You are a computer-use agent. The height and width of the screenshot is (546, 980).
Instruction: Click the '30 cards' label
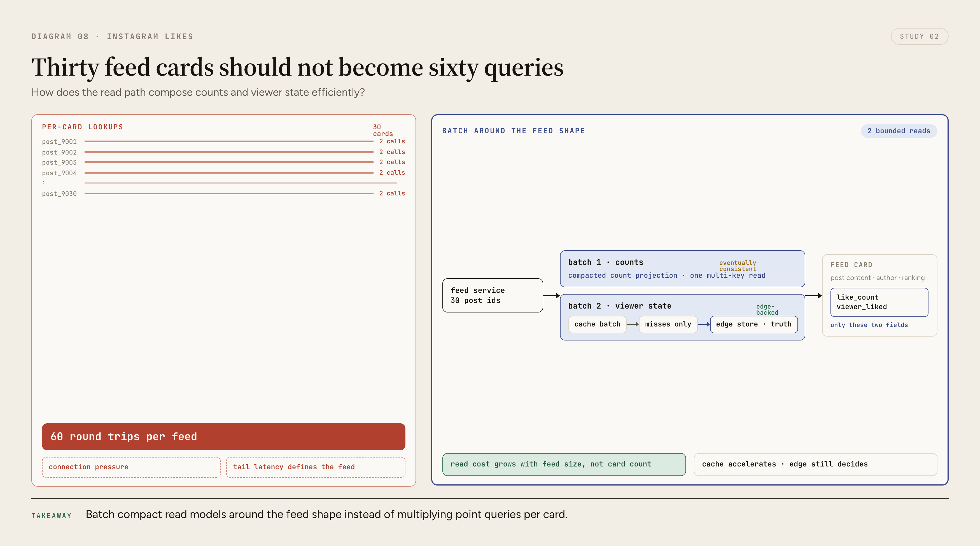[x=383, y=130]
